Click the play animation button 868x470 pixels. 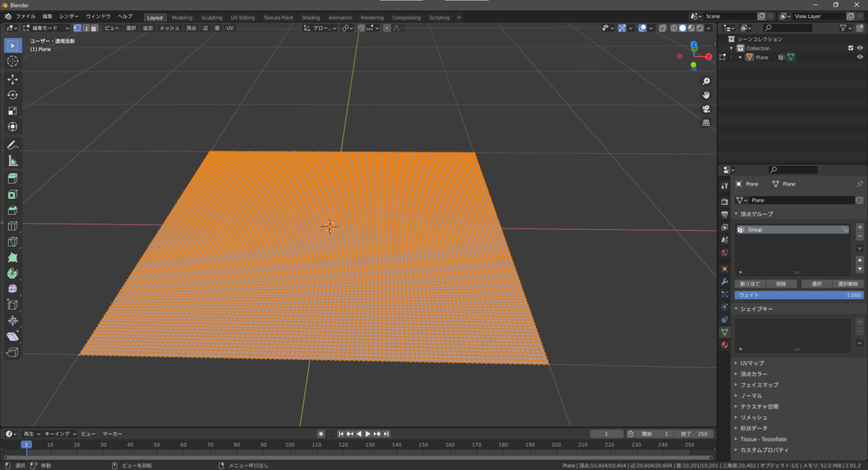[x=368, y=434]
